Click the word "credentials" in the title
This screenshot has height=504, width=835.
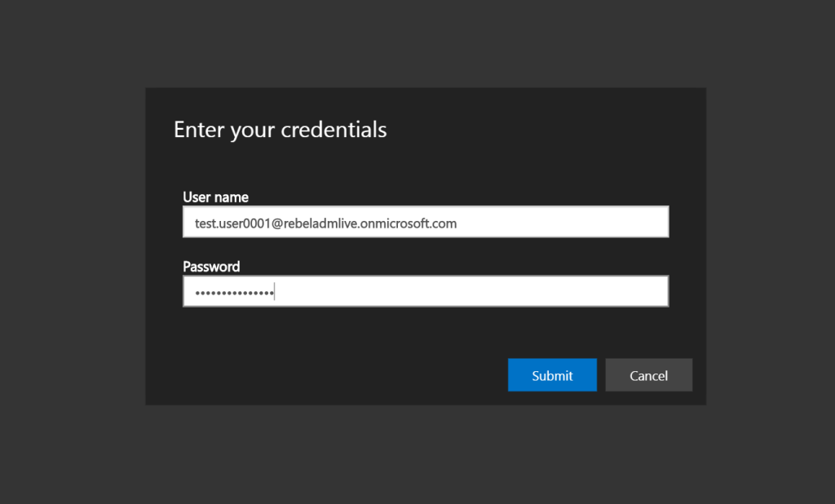[334, 130]
